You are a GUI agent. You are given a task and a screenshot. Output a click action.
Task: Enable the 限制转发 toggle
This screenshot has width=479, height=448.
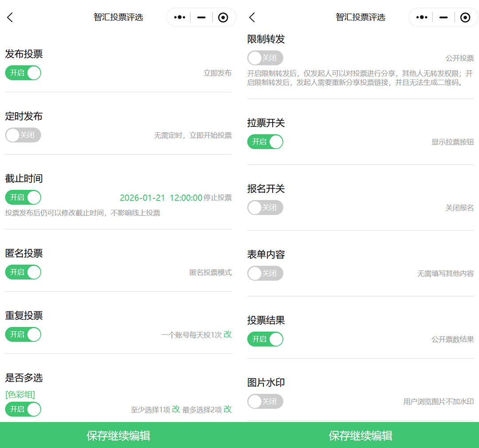pos(265,58)
